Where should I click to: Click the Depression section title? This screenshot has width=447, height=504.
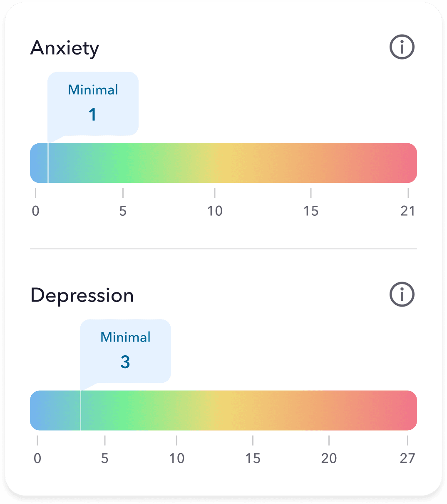[x=82, y=295]
